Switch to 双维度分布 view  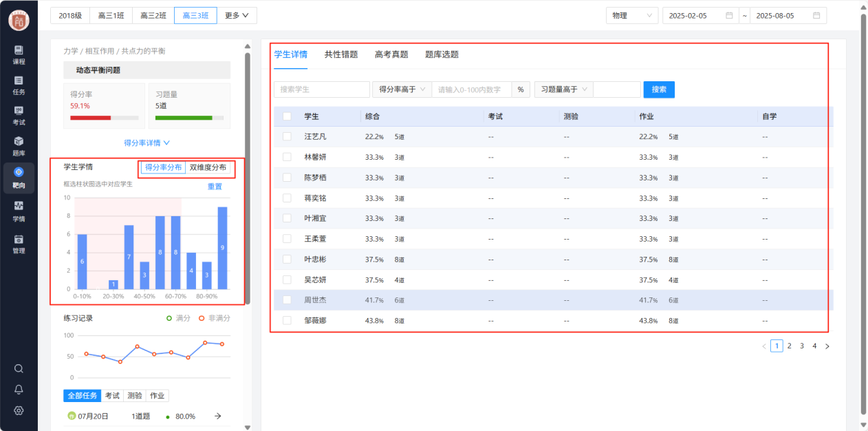(208, 167)
